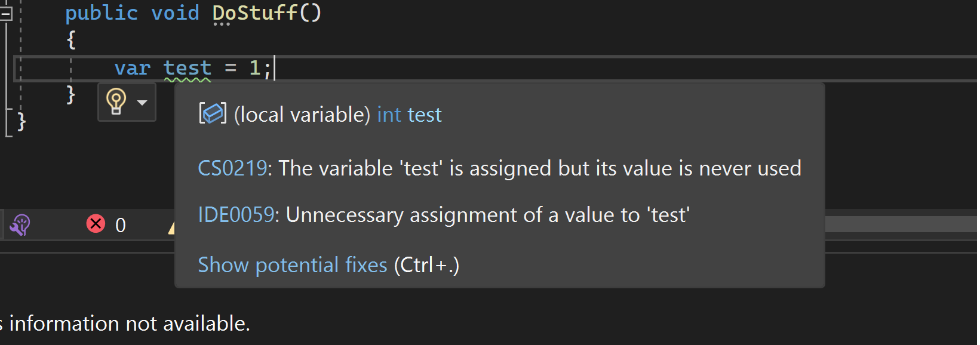Click the Show potential fixes link
The width and height of the screenshot is (980, 345).
tap(292, 265)
